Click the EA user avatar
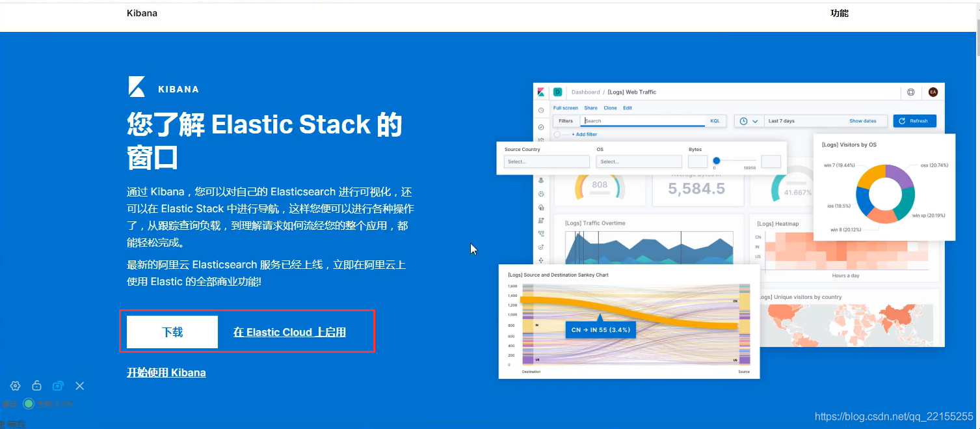This screenshot has height=429, width=980. (933, 92)
